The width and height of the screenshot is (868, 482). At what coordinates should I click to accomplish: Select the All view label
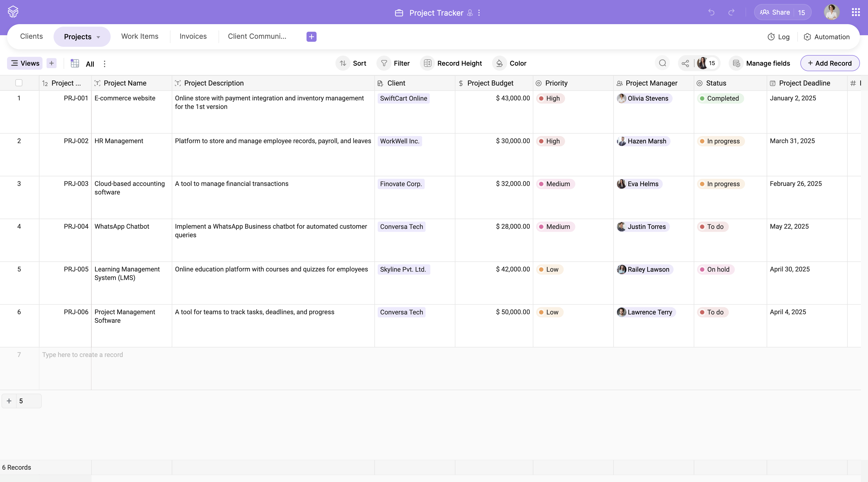point(90,64)
